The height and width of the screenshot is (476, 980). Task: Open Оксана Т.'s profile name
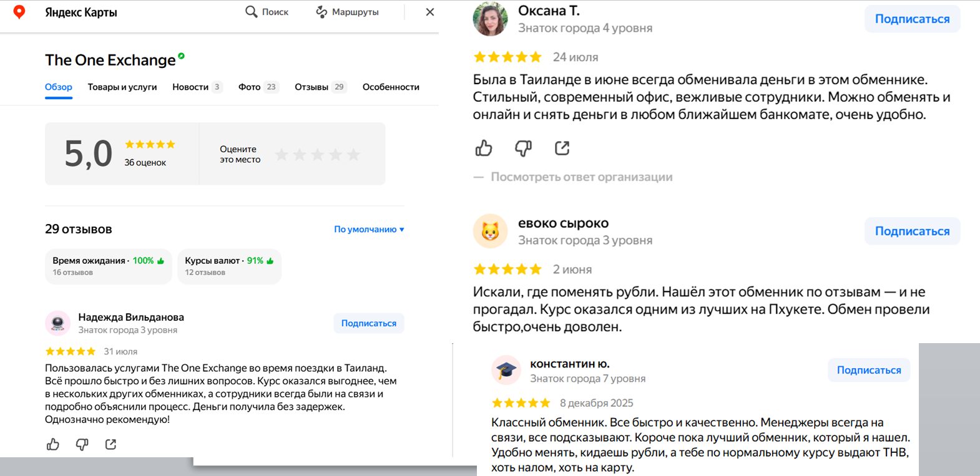click(x=549, y=11)
